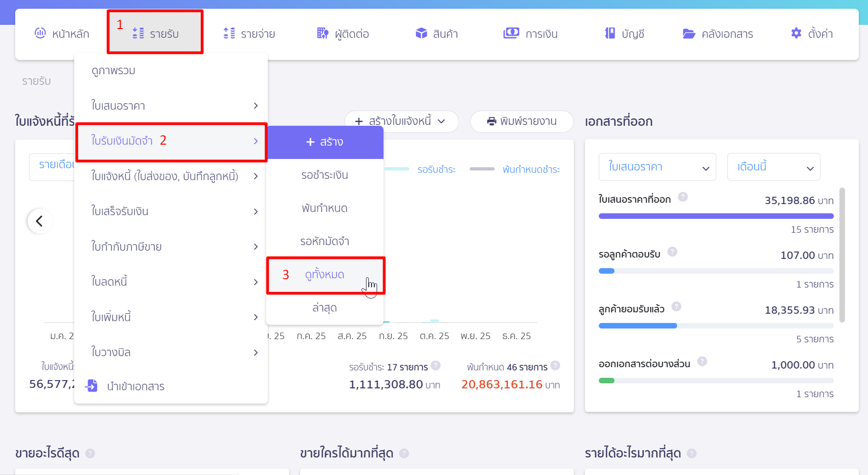Click the สร้าง create button in submenu
This screenshot has height=475, width=868.
pos(325,142)
